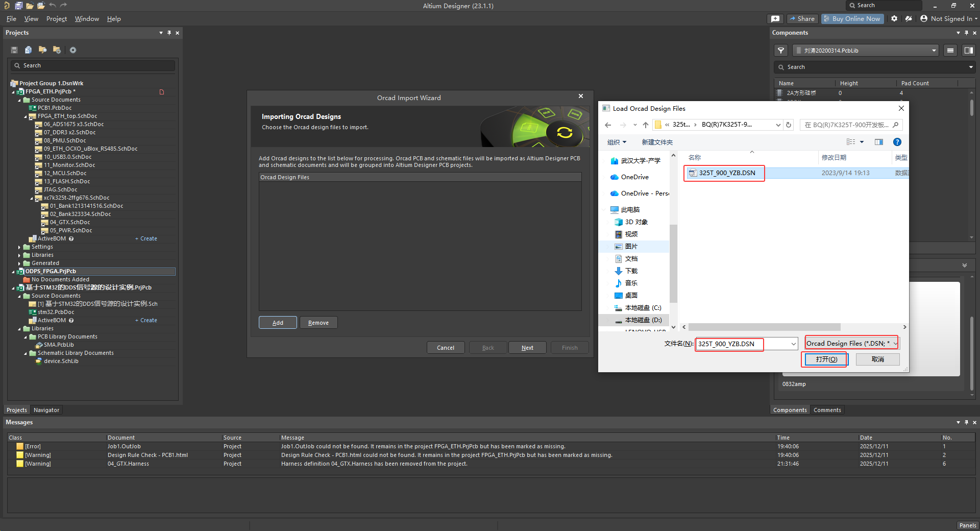Click the filter funnel icon in the Components panel

[781, 51]
